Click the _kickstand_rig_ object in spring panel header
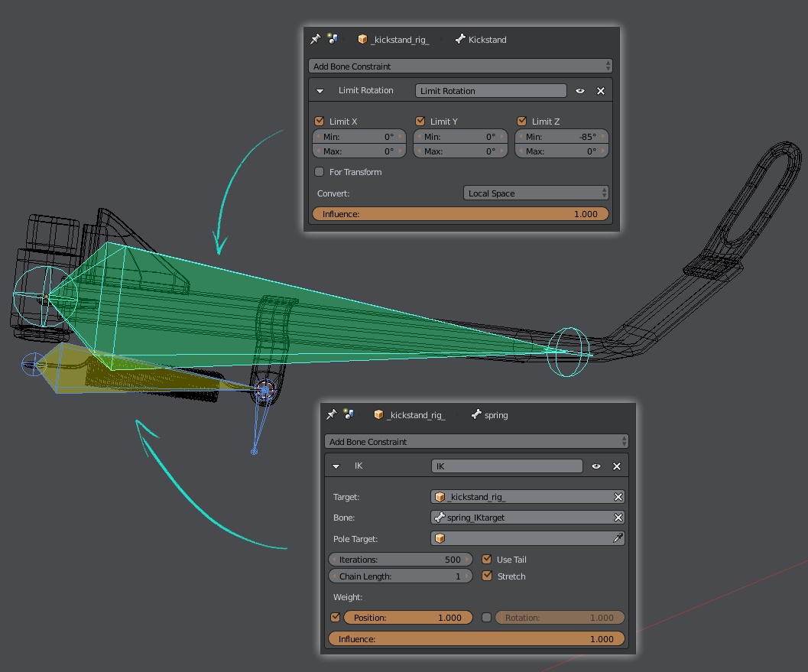This screenshot has width=808, height=672. [x=410, y=415]
